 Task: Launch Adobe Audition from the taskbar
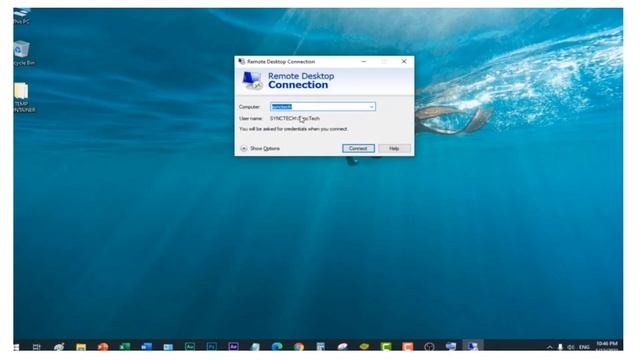(190, 347)
